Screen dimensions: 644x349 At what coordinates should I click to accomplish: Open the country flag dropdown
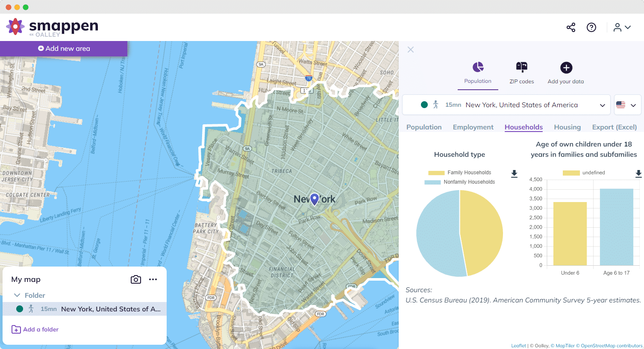627,105
